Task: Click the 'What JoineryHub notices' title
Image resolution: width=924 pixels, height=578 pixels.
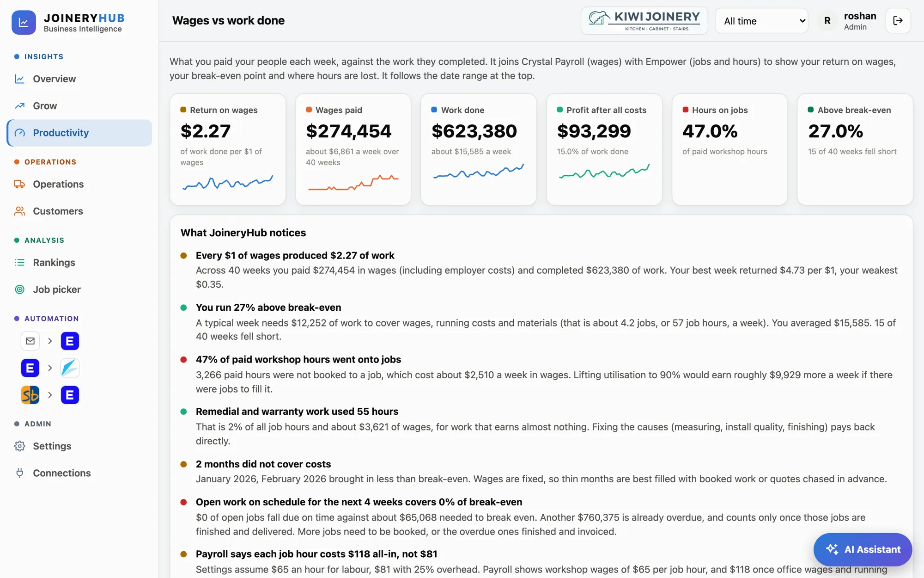Action: (243, 233)
